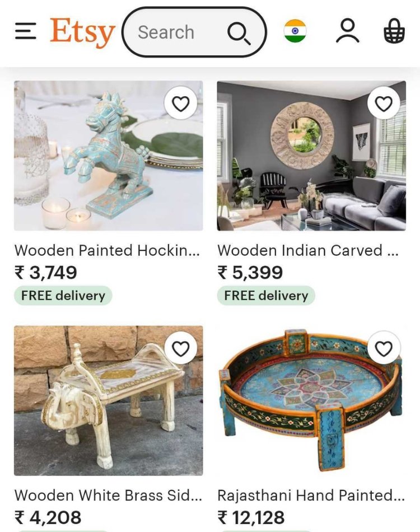Favorite the Rajasthani painted chakki table
This screenshot has height=532, width=420.
pyautogui.click(x=384, y=348)
